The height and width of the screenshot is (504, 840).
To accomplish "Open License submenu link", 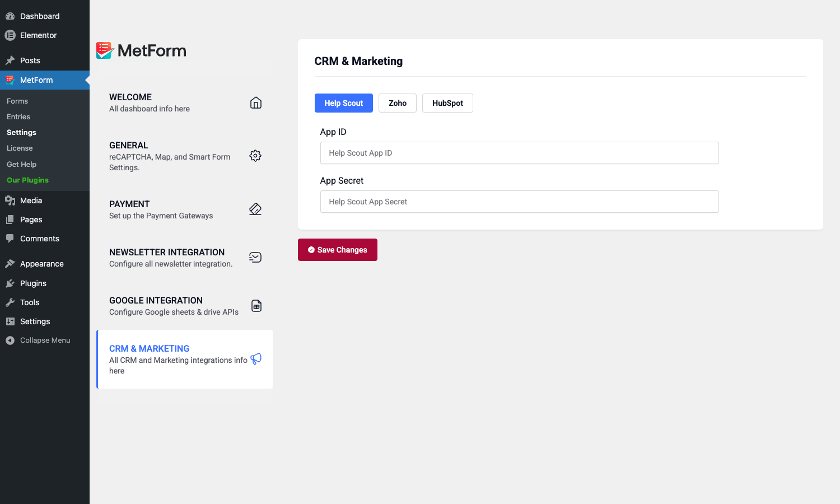I will coord(20,148).
